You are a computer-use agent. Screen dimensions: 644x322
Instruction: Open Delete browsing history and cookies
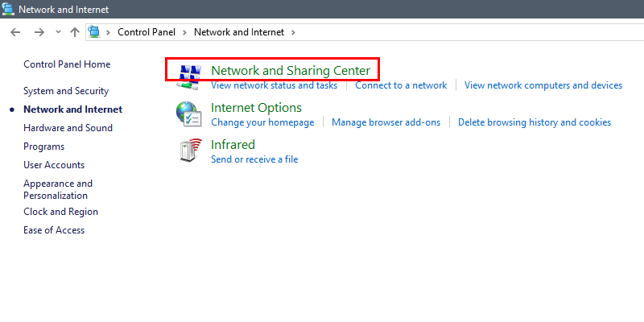pos(535,122)
